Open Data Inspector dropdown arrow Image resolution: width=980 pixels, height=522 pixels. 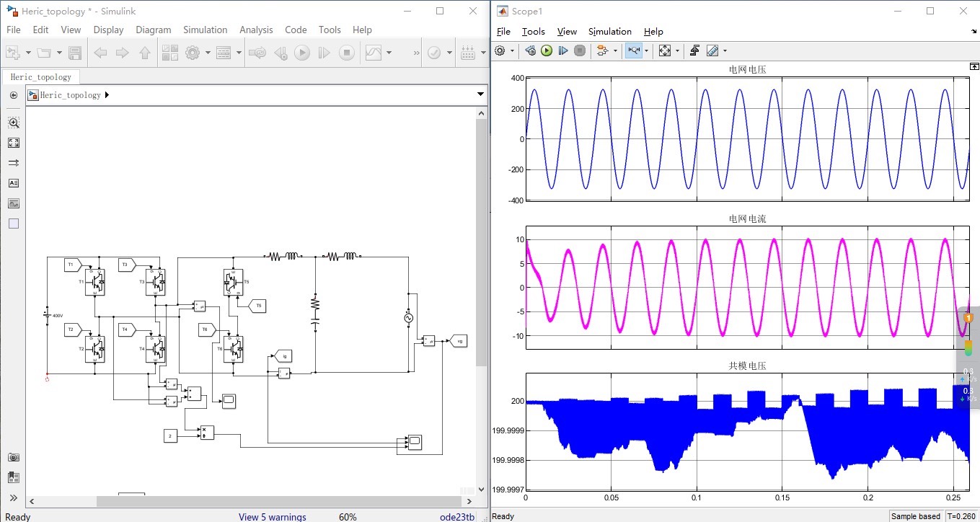pos(389,53)
